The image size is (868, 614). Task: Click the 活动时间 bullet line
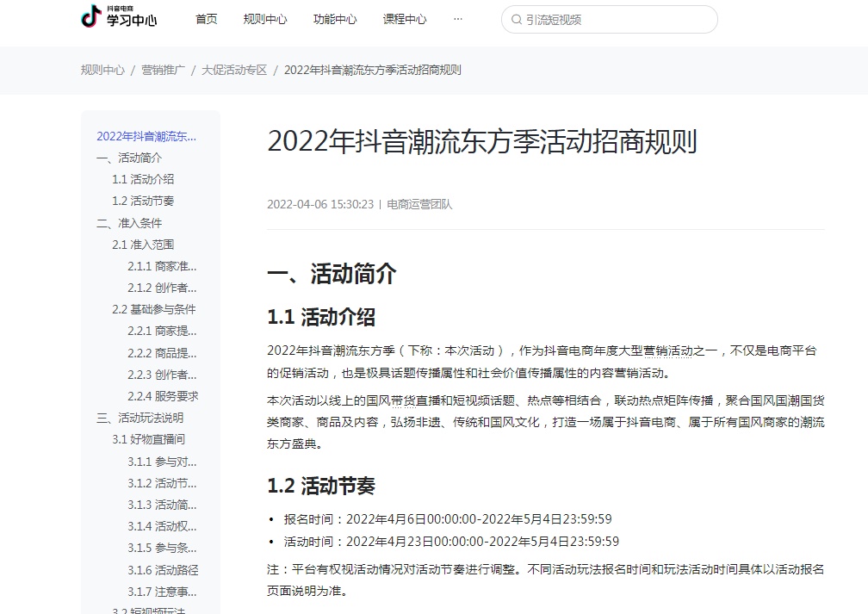tap(452, 542)
